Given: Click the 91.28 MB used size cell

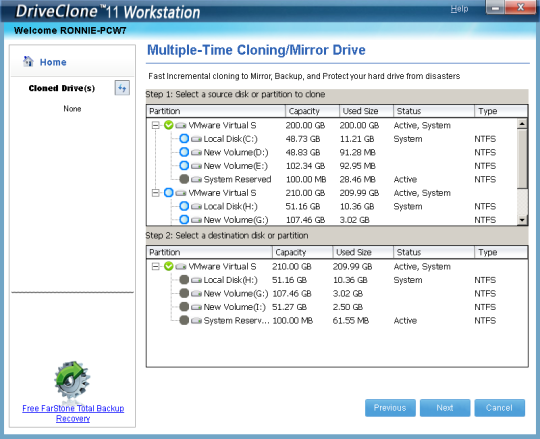Looking at the screenshot, I should pos(357,153).
